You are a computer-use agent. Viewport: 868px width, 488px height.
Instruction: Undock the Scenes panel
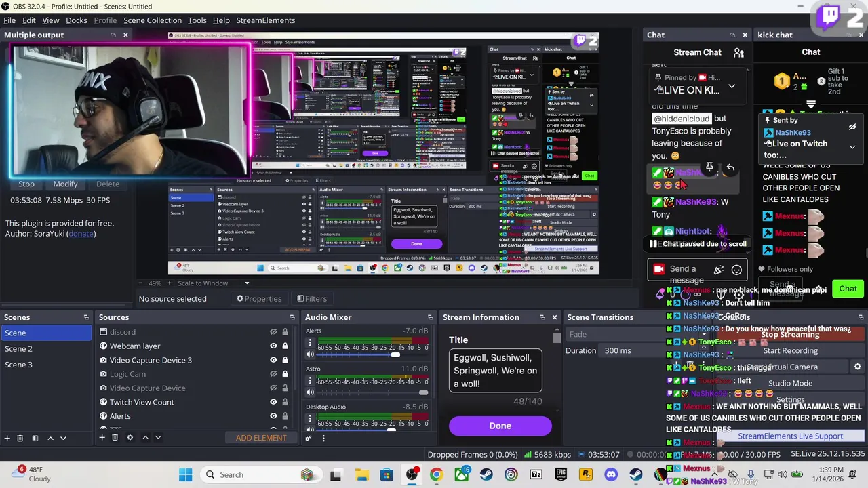click(86, 317)
